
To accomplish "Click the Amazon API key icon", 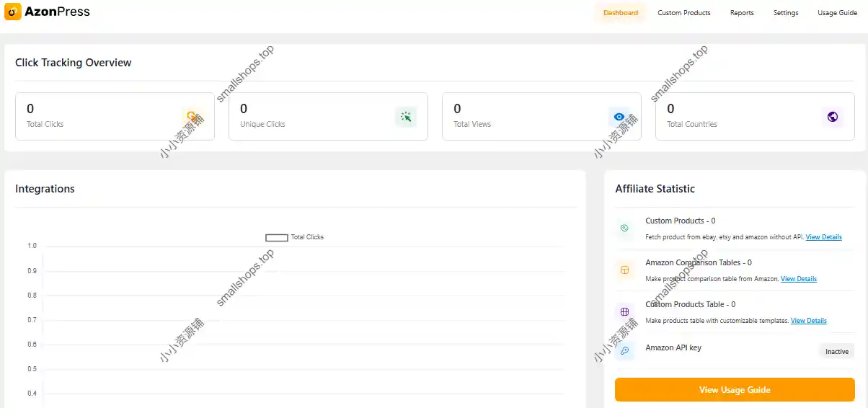I will (624, 351).
